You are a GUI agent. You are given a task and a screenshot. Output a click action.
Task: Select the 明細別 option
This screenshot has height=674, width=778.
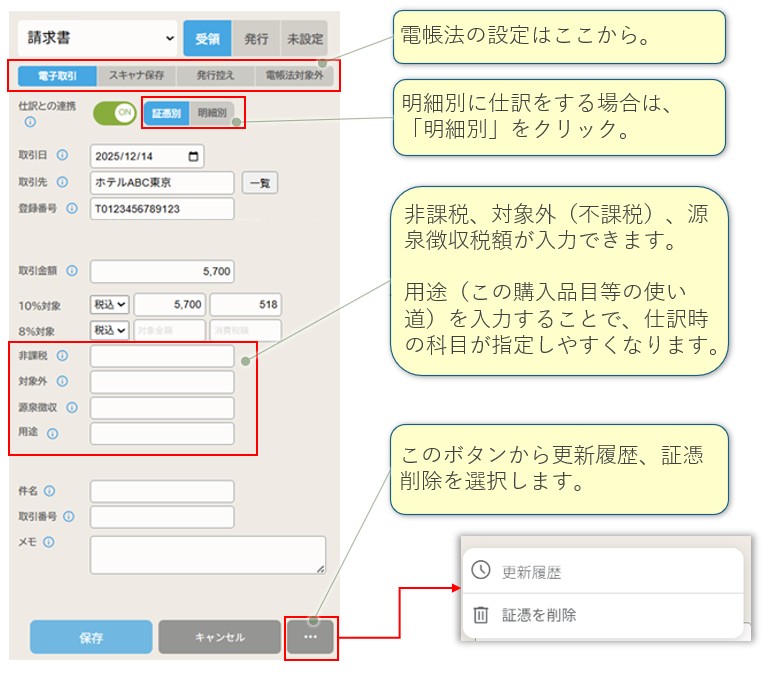(212, 113)
